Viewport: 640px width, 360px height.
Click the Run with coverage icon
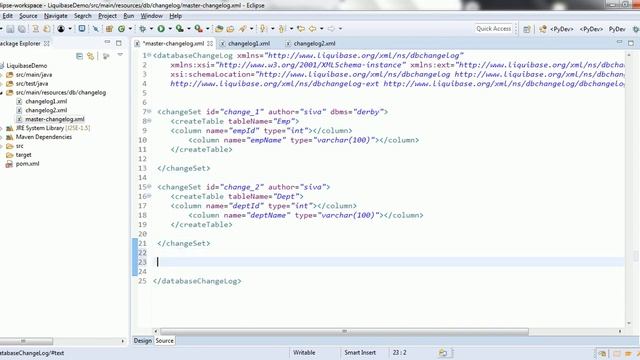(180, 29)
